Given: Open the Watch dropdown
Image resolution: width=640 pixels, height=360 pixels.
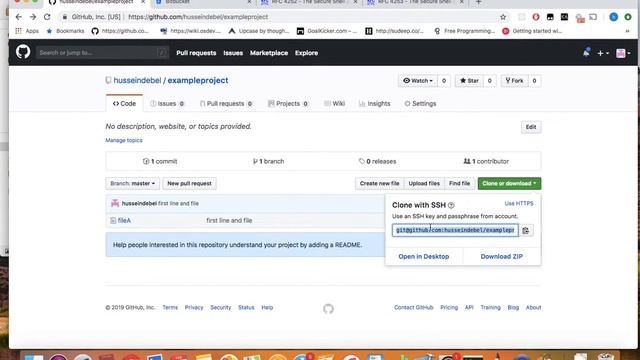Looking at the screenshot, I should click(x=418, y=81).
